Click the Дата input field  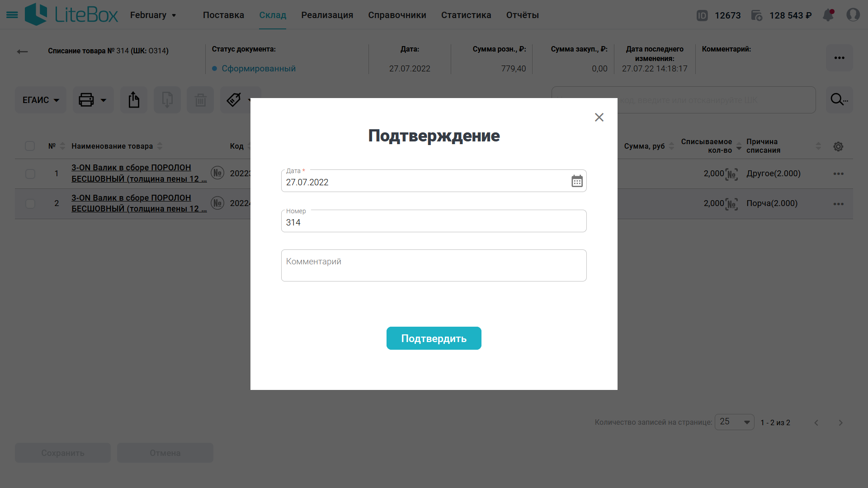pyautogui.click(x=434, y=181)
